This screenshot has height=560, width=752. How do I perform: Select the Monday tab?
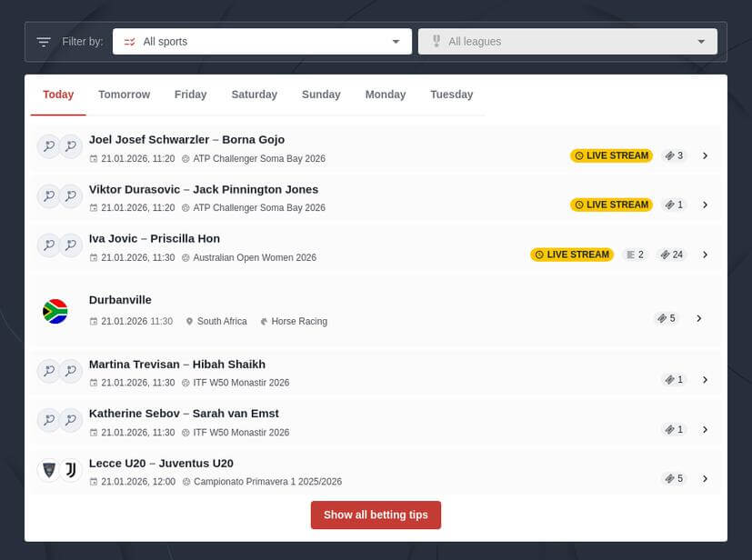pyautogui.click(x=385, y=95)
